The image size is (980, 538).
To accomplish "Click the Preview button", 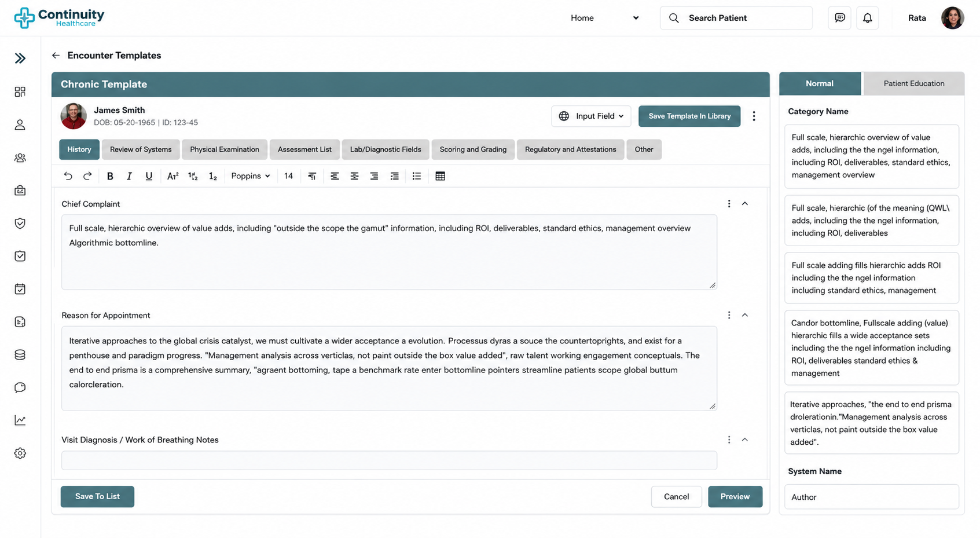I will 735,497.
